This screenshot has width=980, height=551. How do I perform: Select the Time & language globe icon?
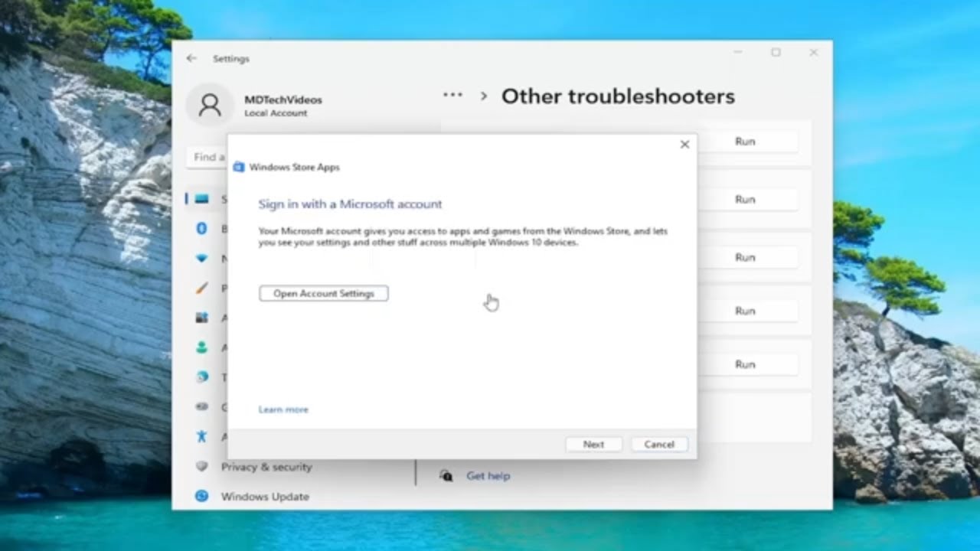pos(202,377)
